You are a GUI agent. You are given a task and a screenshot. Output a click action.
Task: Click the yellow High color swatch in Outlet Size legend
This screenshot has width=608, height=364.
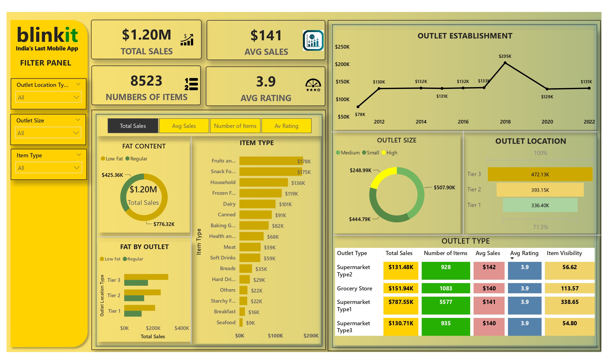[384, 153]
